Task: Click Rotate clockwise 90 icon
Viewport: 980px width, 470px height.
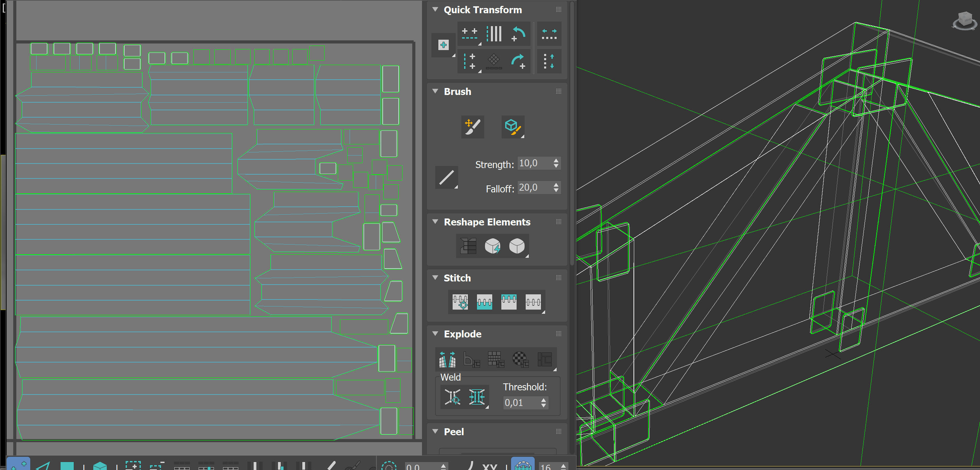Action: (x=519, y=61)
